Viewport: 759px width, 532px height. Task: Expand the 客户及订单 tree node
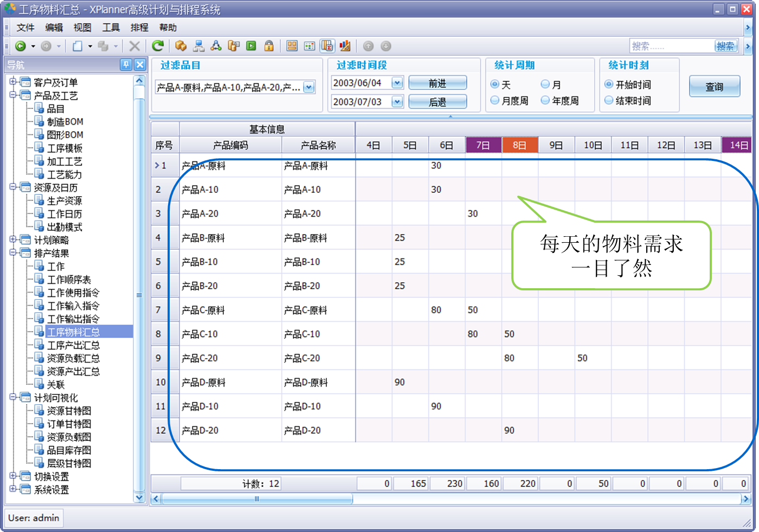pos(13,82)
